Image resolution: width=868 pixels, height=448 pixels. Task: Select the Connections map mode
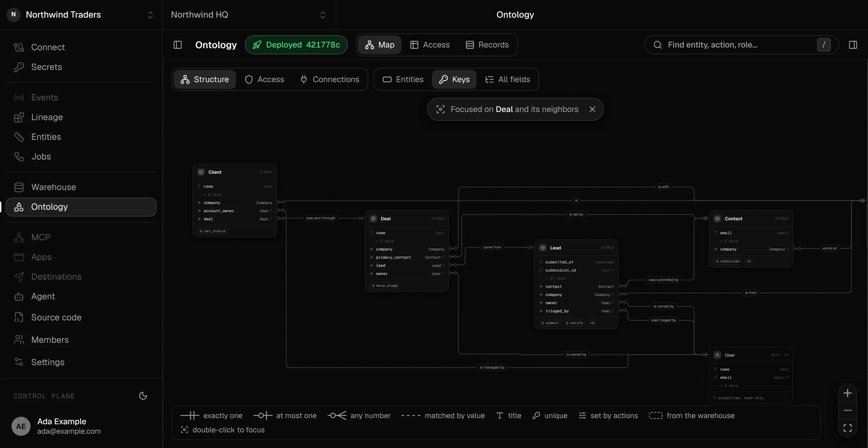point(330,79)
